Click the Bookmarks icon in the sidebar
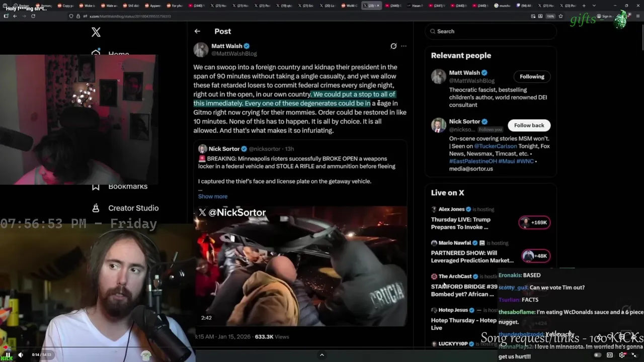The image size is (644, 362). click(x=96, y=187)
